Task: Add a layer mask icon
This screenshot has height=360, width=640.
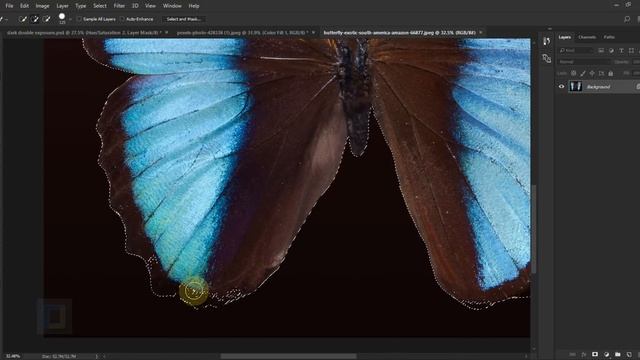Action: coord(595,354)
